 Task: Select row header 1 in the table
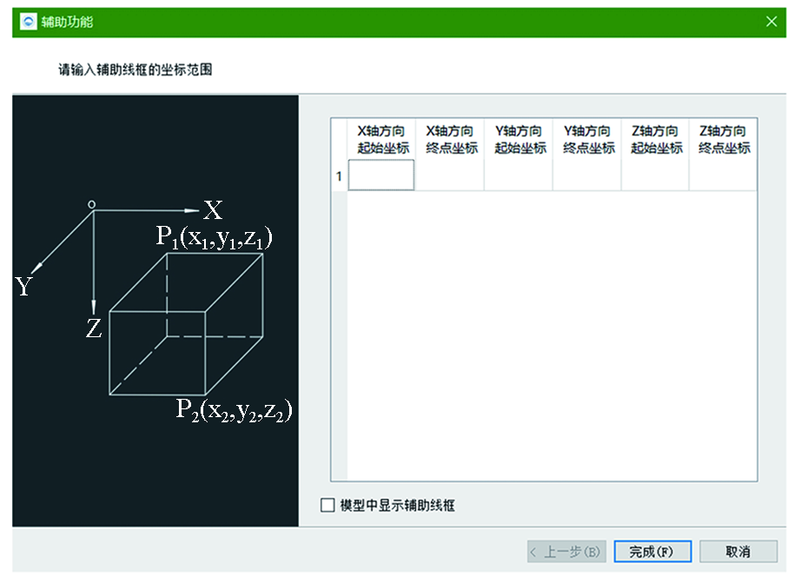(339, 176)
